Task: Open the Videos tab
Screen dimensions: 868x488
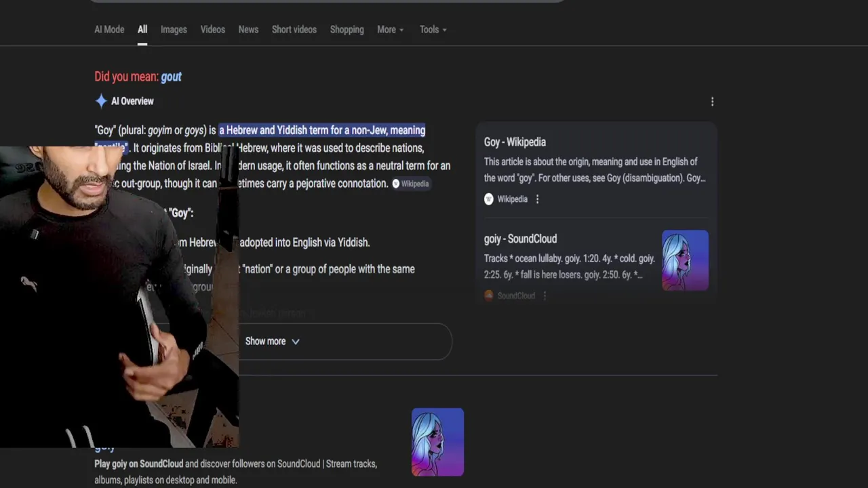Action: tap(213, 30)
